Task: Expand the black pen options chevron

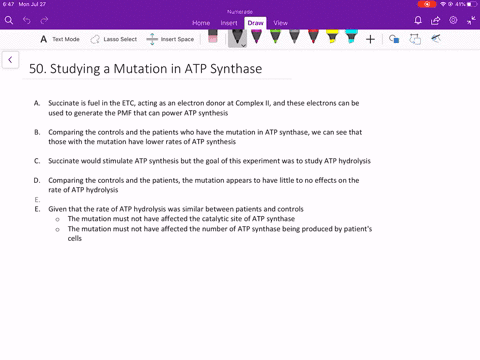Action: 243,45
